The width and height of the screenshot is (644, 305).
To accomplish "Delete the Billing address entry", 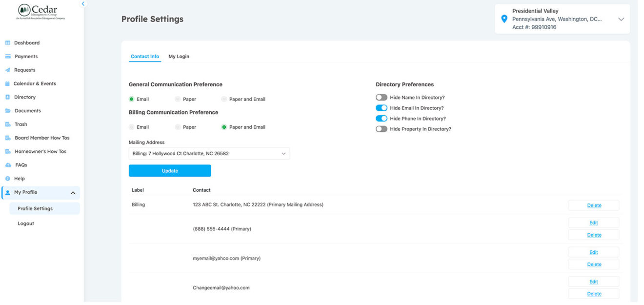I will click(x=593, y=205).
